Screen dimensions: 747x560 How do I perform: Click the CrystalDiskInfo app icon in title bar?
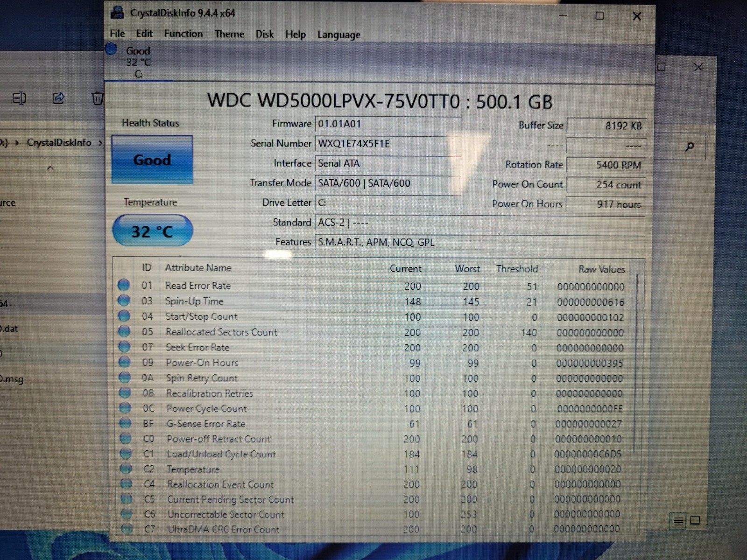117,13
